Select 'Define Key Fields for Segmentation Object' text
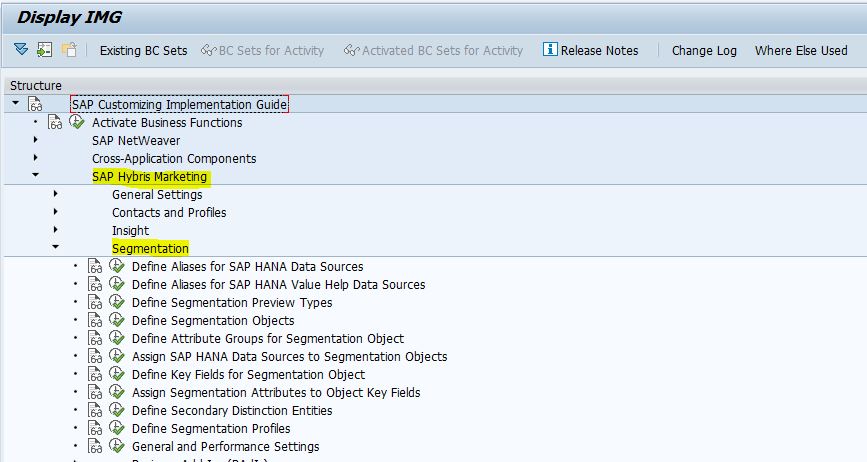This screenshot has height=462, width=867. tap(248, 374)
